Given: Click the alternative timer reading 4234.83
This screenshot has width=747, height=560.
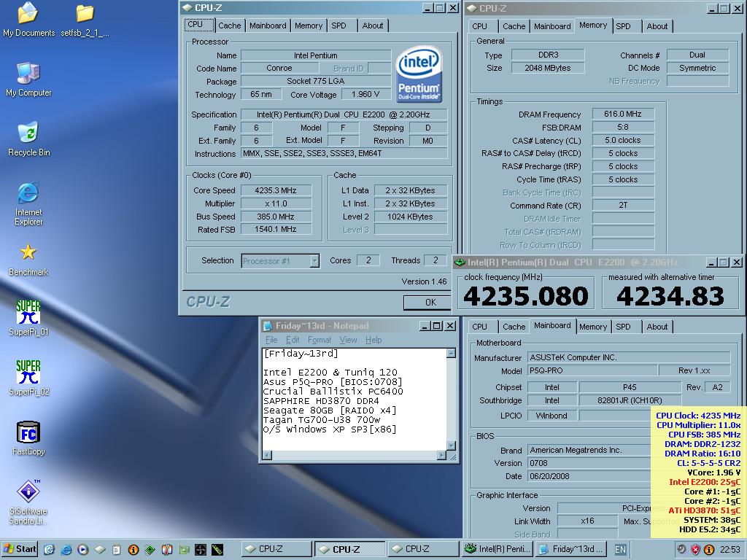Looking at the screenshot, I should (670, 296).
